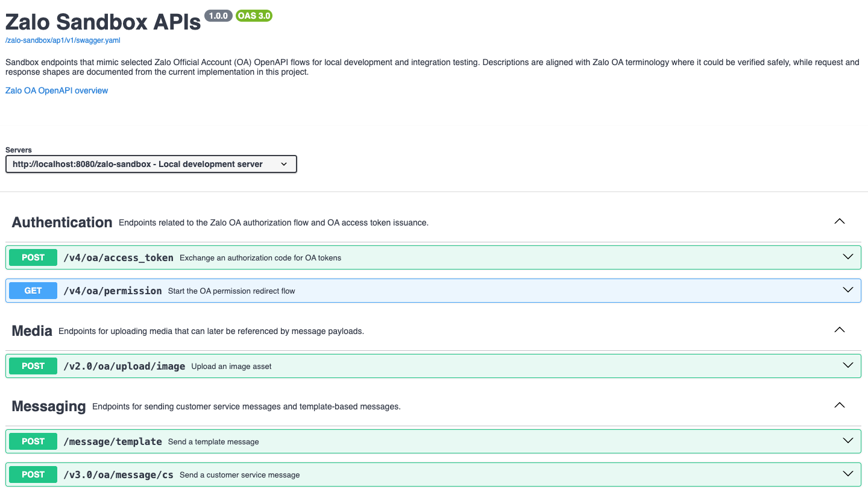Expand the /v3.0/oa/message/cs row arrow

click(x=848, y=475)
